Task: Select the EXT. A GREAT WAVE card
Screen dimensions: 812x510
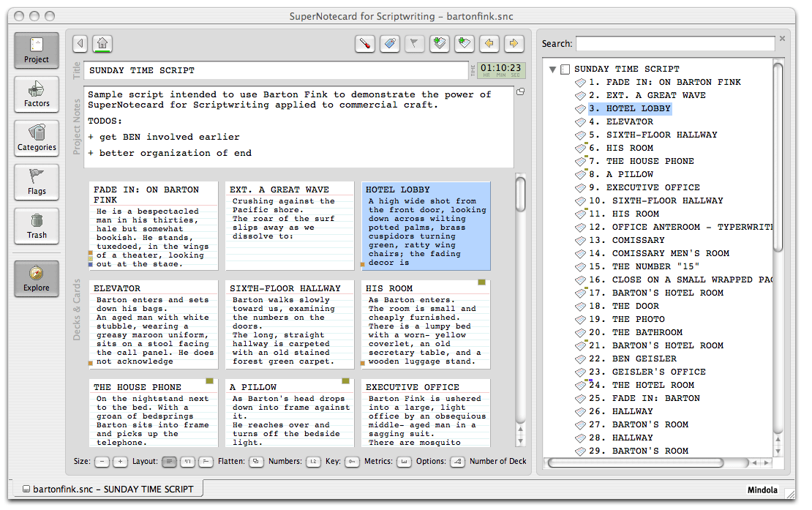Action: pos(290,226)
